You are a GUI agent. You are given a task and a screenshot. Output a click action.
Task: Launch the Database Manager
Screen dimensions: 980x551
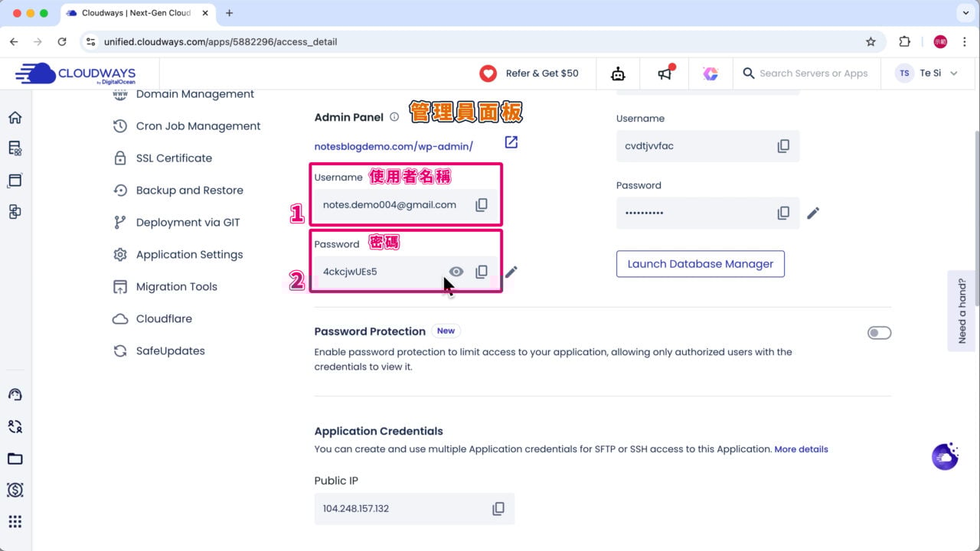pyautogui.click(x=700, y=263)
